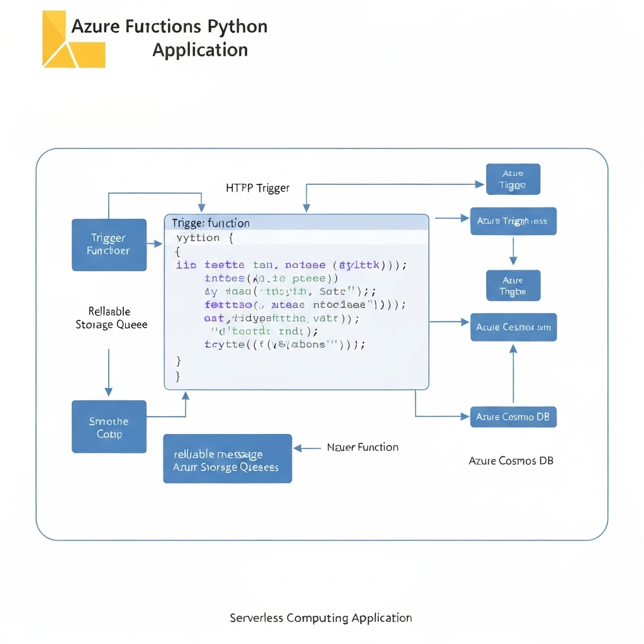The width and height of the screenshot is (644, 644).
Task: Click the 'Atue Tiigge' box
Action: point(513,179)
